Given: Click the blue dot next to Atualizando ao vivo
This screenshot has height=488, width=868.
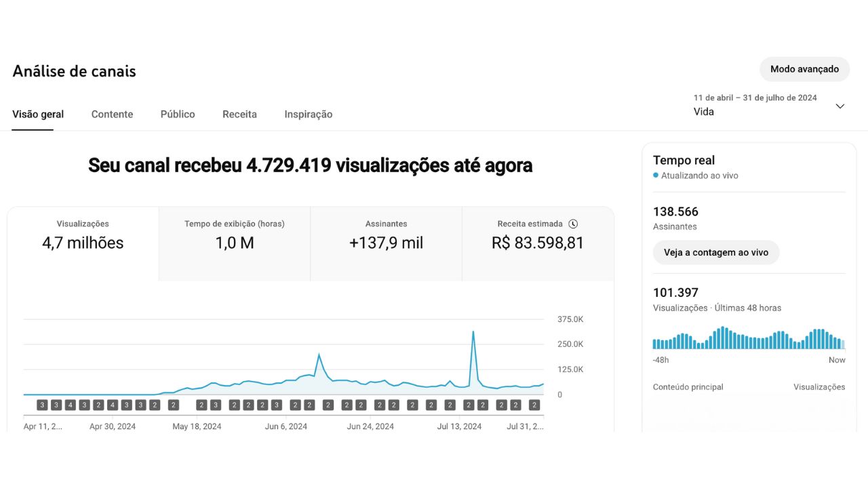Looking at the screenshot, I should (656, 176).
